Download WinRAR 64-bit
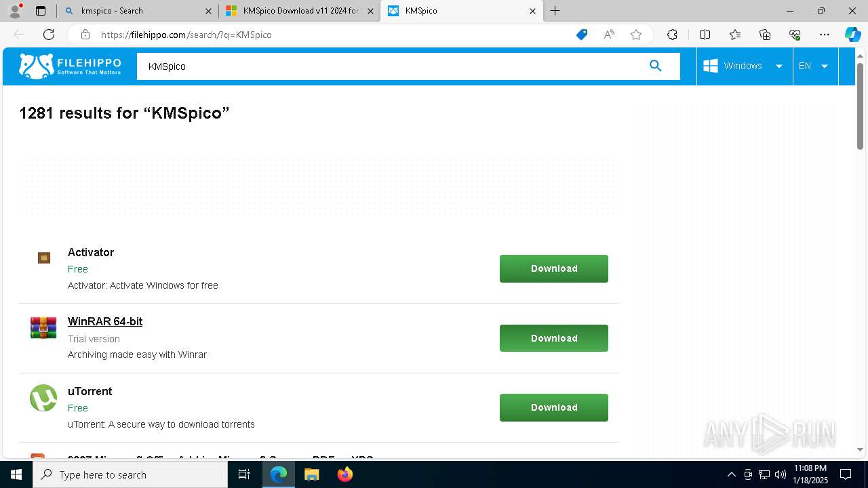Screen dimensions: 868x488 coord(554,338)
